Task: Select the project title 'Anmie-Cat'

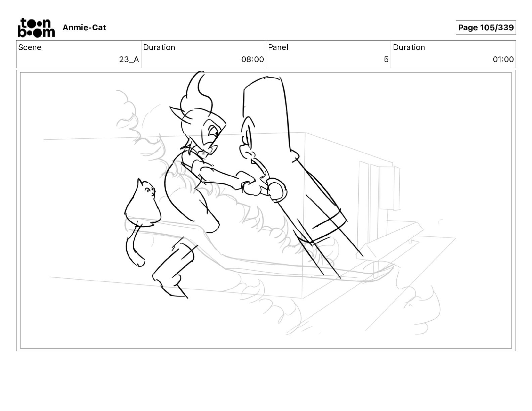Action: point(84,28)
